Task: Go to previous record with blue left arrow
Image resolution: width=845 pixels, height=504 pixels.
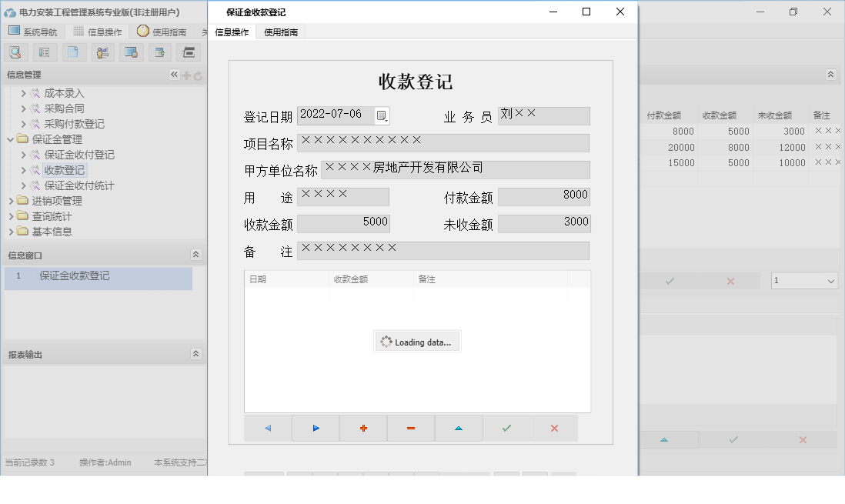Action: point(268,429)
